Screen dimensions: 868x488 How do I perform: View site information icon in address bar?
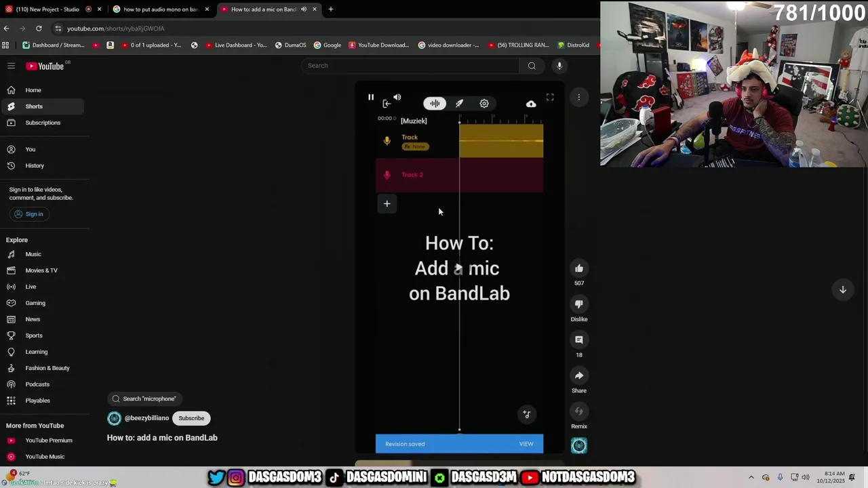tap(58, 28)
